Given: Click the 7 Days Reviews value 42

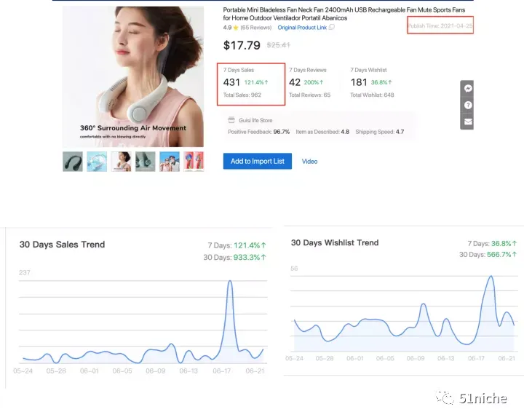Looking at the screenshot, I should 295,82.
